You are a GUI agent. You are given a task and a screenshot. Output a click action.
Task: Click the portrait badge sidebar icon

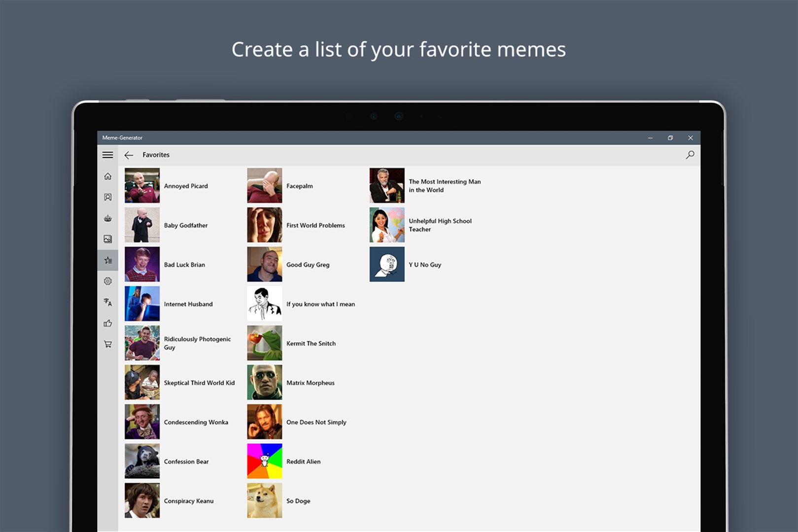coord(107,197)
